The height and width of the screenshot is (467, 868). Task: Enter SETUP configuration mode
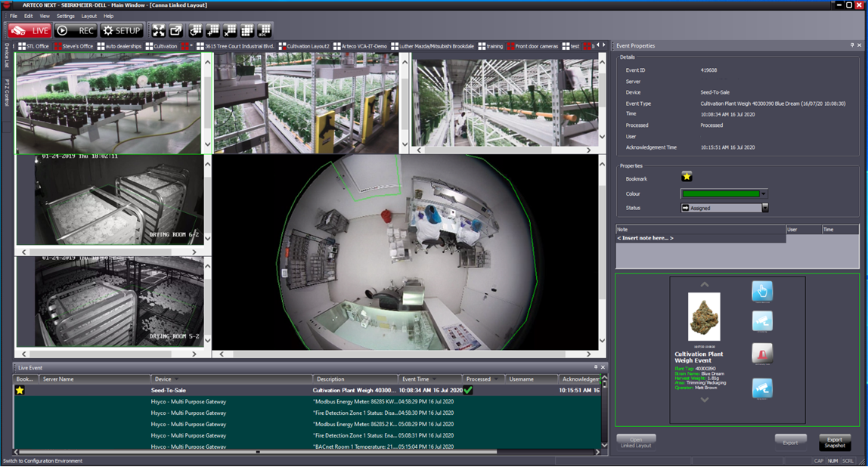pyautogui.click(x=120, y=30)
